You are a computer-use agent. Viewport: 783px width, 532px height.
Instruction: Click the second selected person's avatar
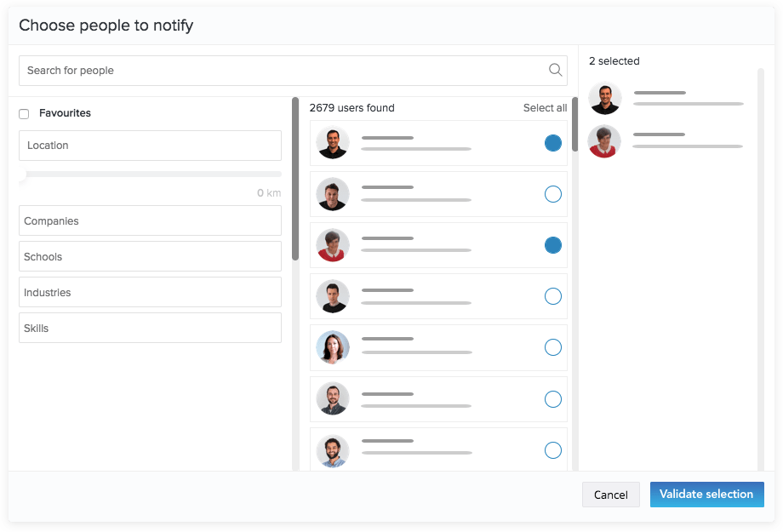604,141
